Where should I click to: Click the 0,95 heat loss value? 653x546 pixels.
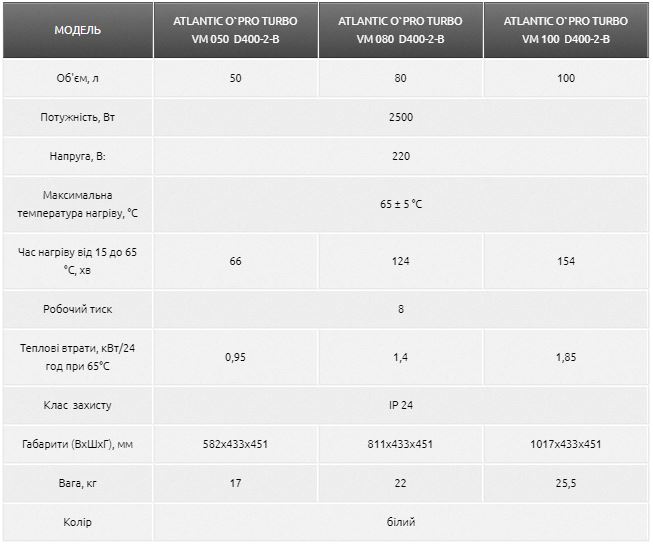(x=235, y=357)
